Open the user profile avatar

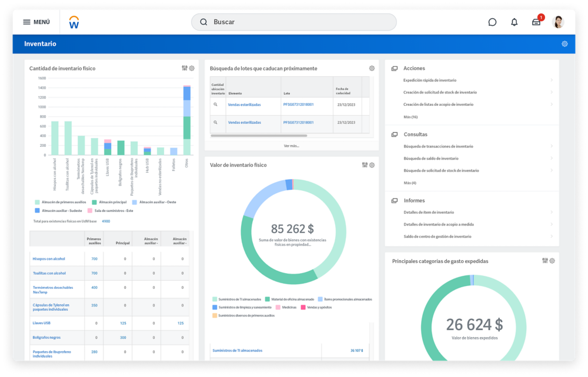pos(559,22)
